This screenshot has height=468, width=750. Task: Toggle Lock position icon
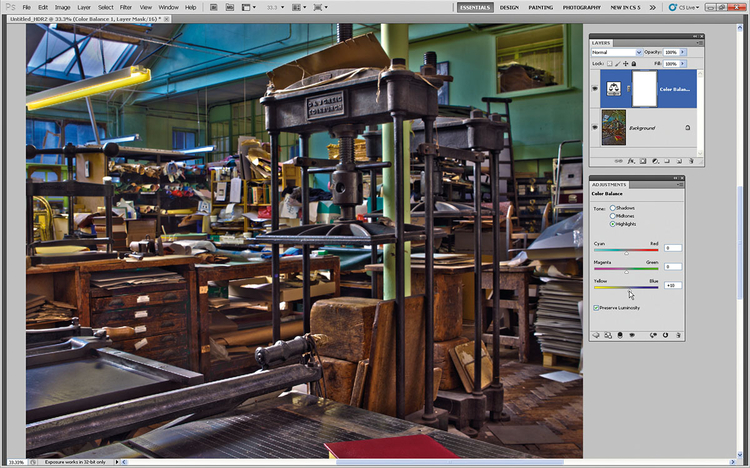(x=626, y=63)
